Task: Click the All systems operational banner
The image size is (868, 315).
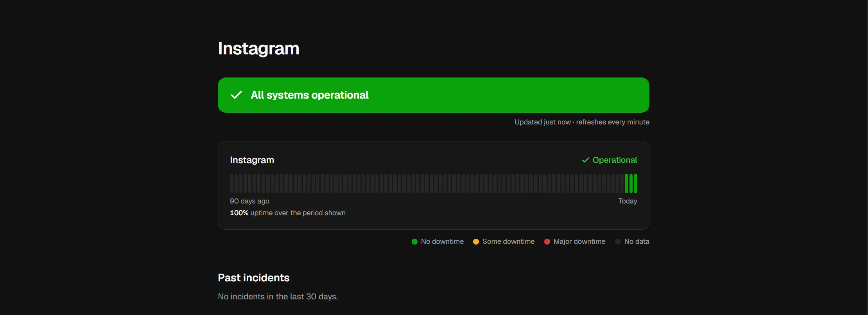Action: coord(433,95)
